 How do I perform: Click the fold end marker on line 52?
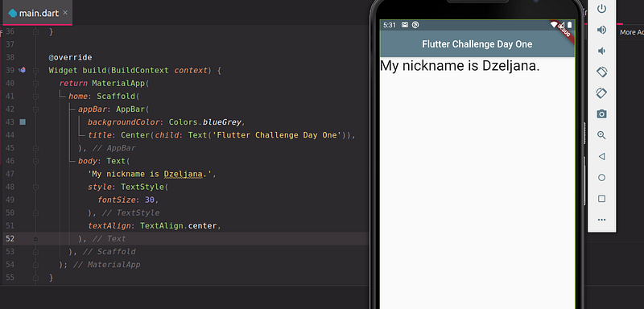[35, 239]
